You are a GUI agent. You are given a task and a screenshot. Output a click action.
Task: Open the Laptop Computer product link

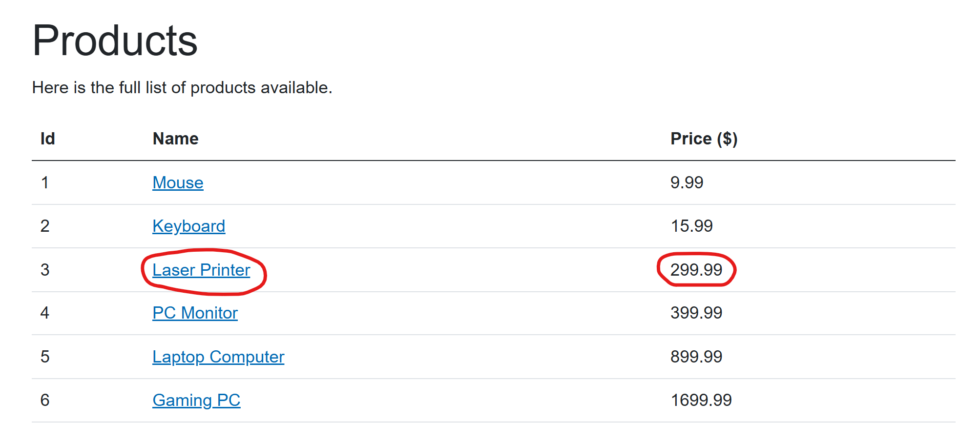click(x=218, y=357)
